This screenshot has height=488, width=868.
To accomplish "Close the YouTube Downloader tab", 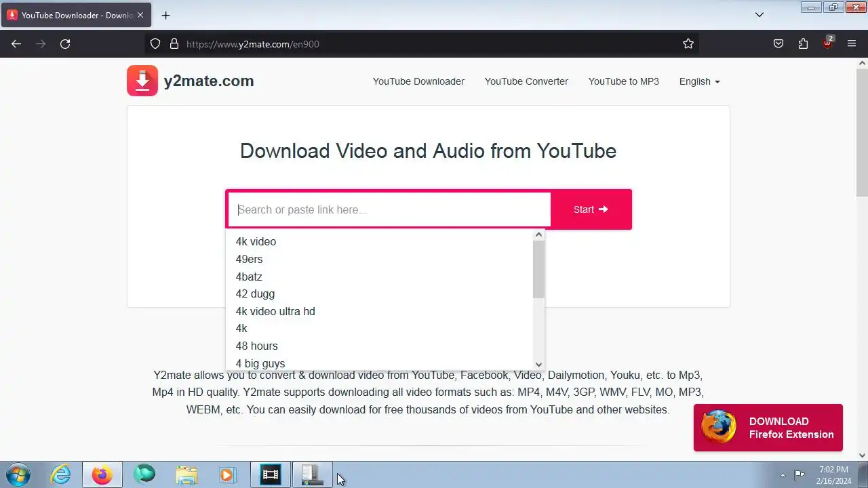I will click(x=140, y=15).
